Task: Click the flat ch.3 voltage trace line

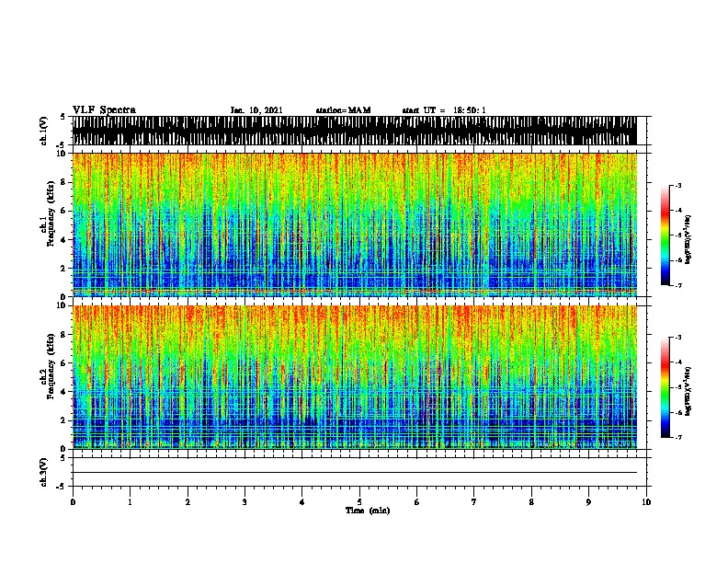Action: (x=354, y=473)
